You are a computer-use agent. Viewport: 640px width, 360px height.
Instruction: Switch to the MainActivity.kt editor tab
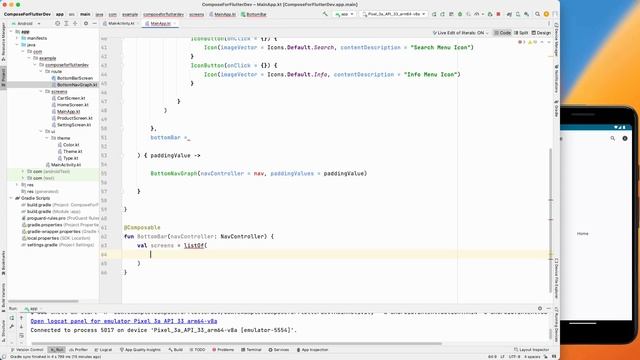point(121,24)
